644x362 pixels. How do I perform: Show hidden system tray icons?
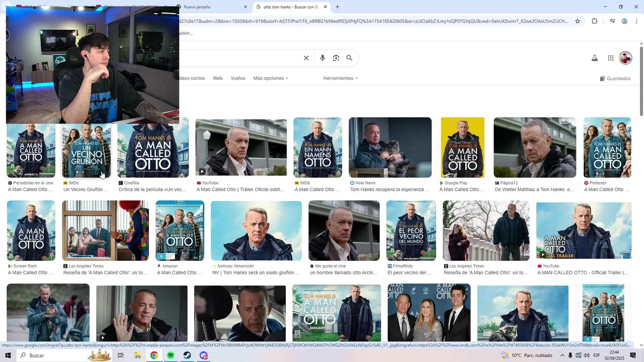(x=562, y=355)
